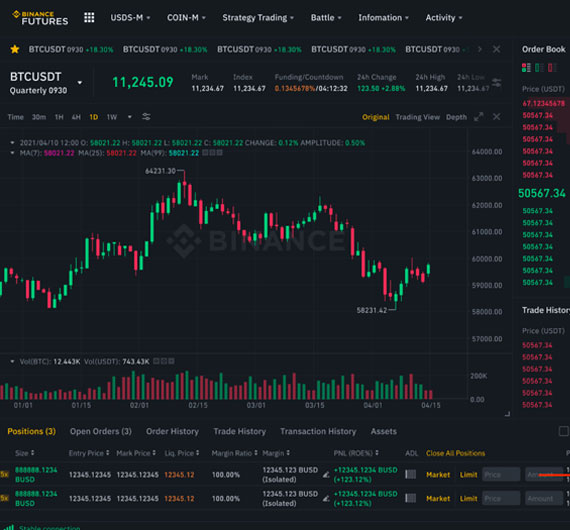570x530 pixels.
Task: Collapse the Vol(BTC) indicator triangle
Action: pos(12,361)
